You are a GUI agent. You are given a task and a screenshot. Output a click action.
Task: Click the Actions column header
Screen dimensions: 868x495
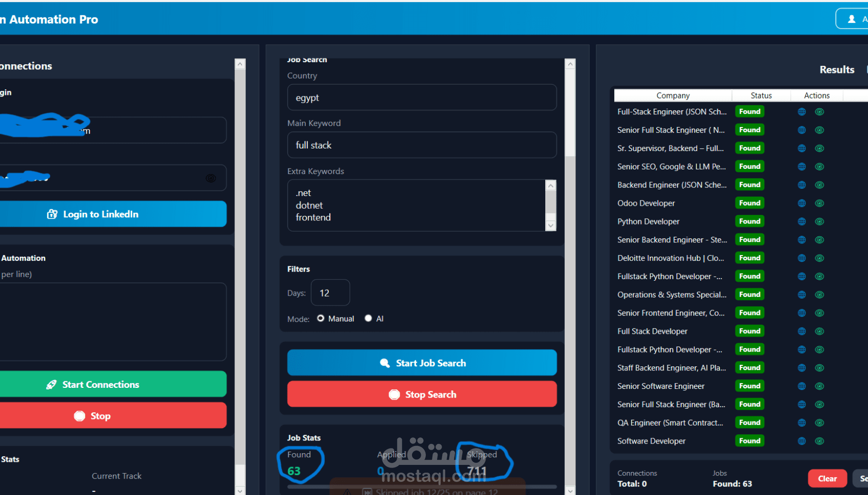[817, 95]
